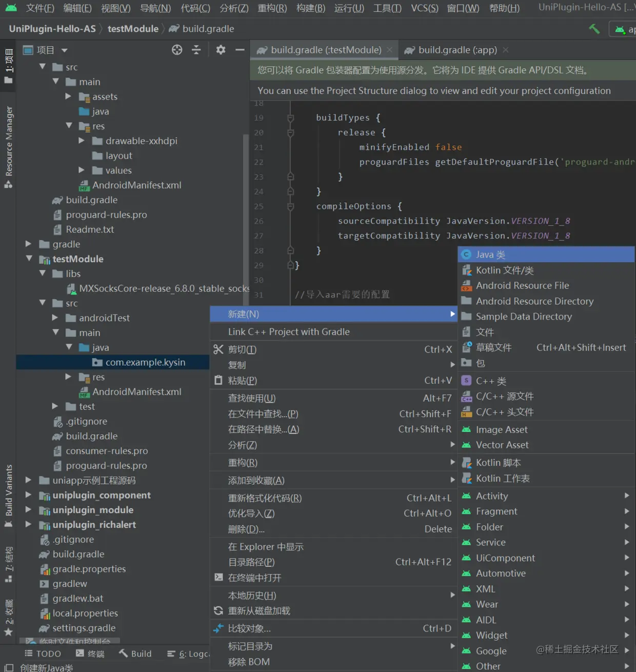Open the TODO tool window
Image resolution: width=636 pixels, height=672 pixels.
(x=43, y=654)
